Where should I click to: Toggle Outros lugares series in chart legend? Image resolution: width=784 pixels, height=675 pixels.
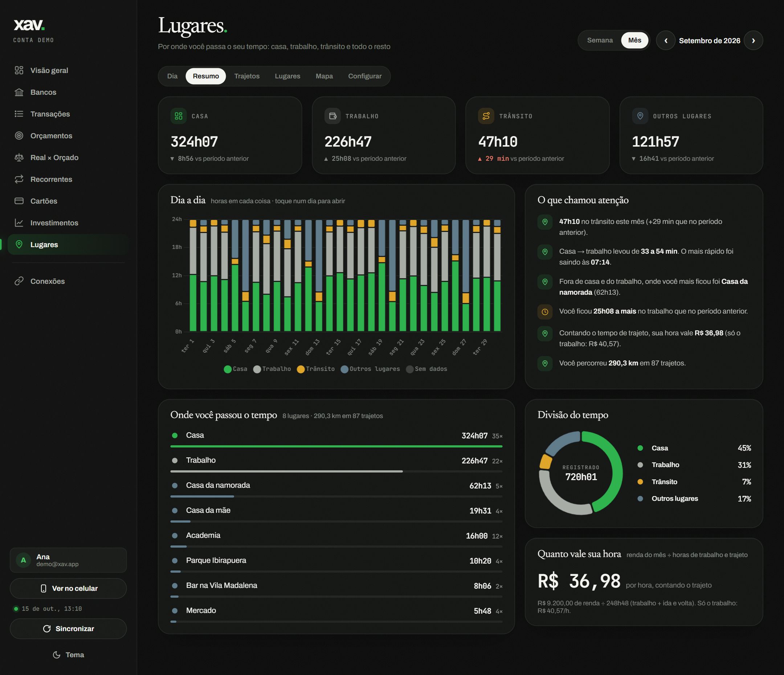(x=370, y=369)
